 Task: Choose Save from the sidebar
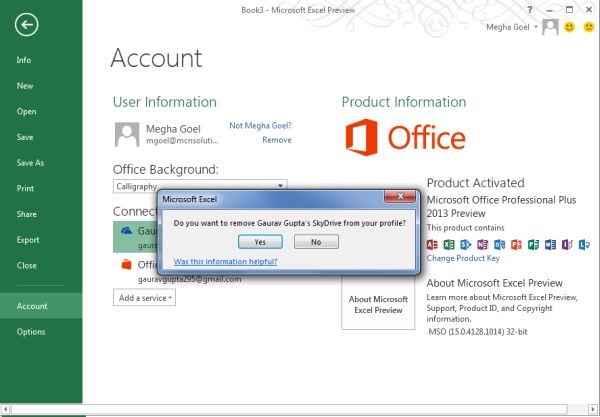pos(25,137)
